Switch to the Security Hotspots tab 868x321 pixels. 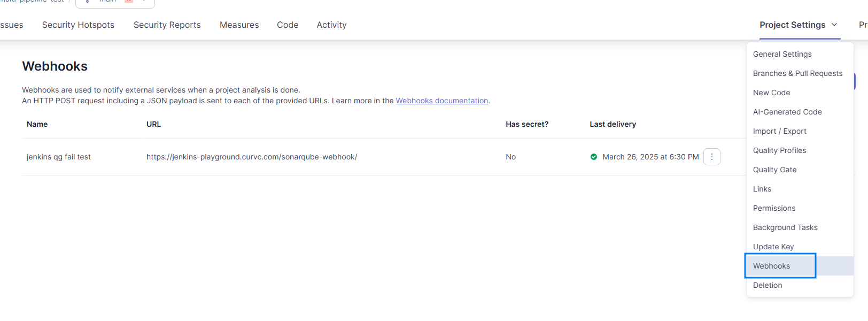pyautogui.click(x=78, y=25)
